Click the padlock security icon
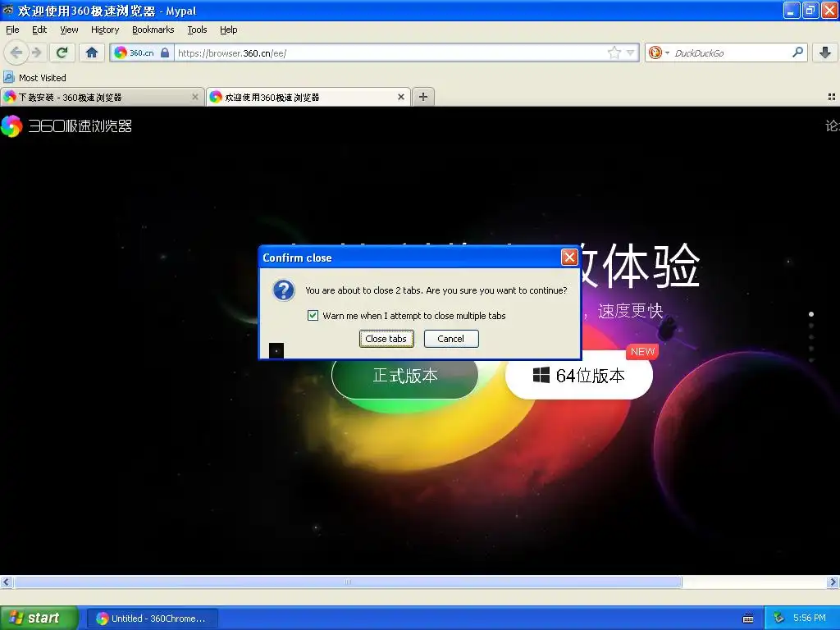The image size is (840, 630). [165, 52]
